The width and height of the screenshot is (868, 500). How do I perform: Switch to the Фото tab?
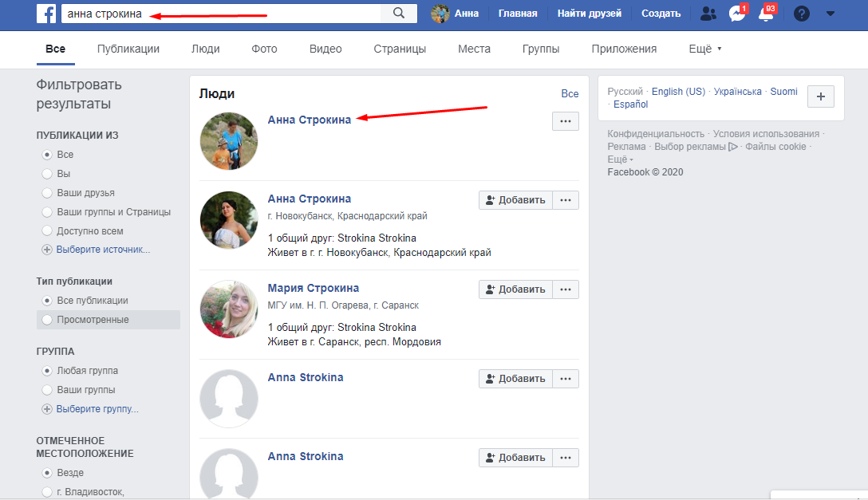(x=264, y=49)
